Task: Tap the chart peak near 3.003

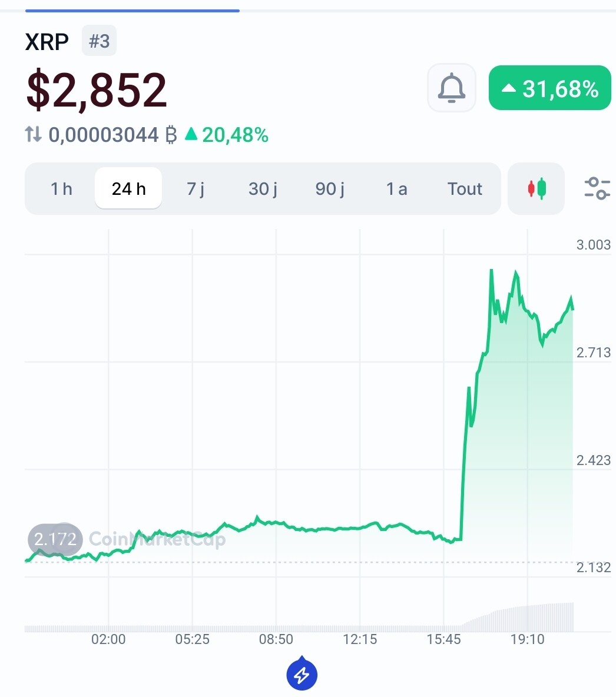Action: point(492,270)
